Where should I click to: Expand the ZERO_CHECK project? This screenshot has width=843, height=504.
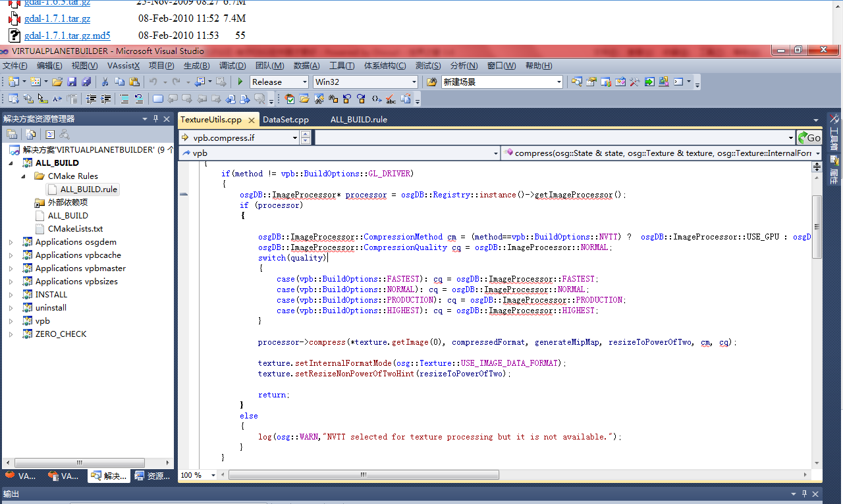tap(11, 334)
